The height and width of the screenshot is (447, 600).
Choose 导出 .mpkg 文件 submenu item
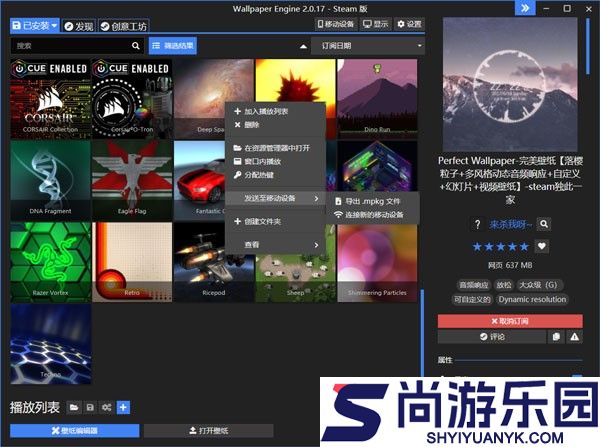372,201
